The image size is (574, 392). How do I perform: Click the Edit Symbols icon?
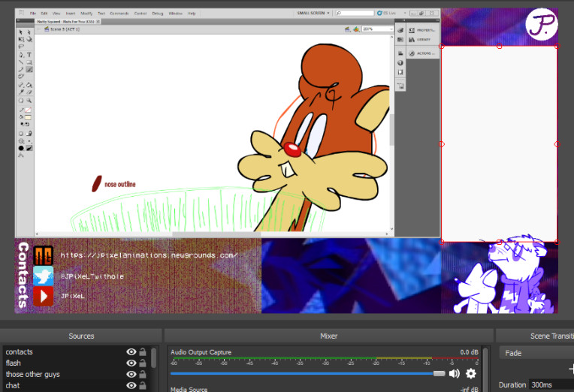(x=356, y=29)
